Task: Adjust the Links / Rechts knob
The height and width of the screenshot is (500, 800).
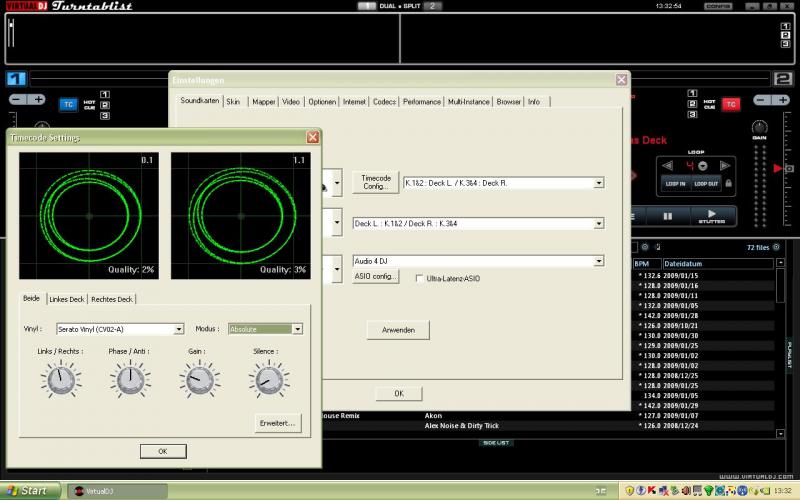Action: point(61,380)
